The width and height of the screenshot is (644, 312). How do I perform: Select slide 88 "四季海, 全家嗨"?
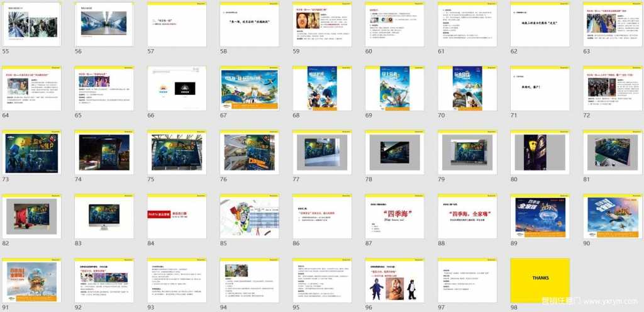[x=467, y=216]
